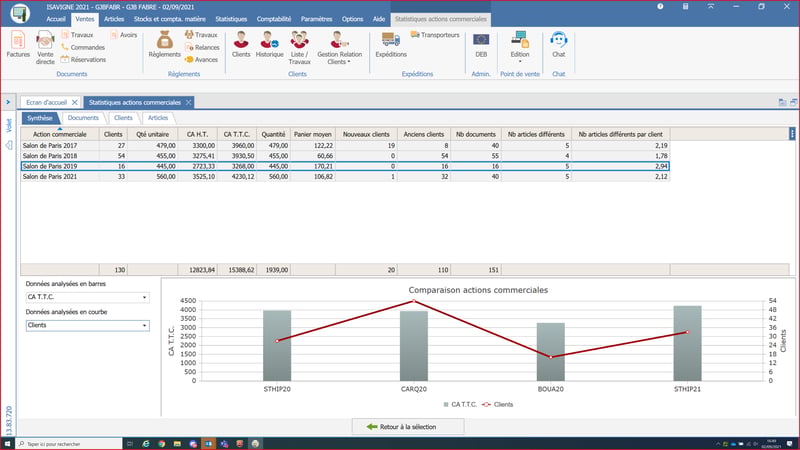Switch to the Documents tab
The image size is (800, 450).
click(x=83, y=118)
